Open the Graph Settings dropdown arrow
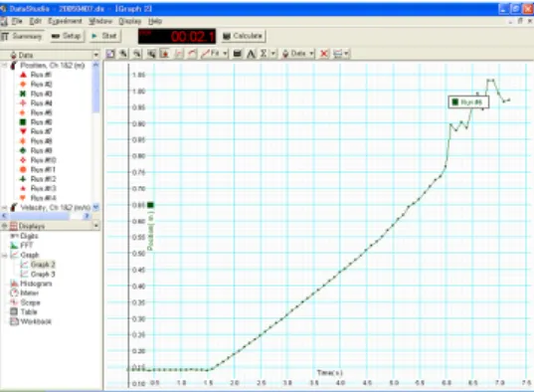The width and height of the screenshot is (534, 392). pyautogui.click(x=346, y=54)
